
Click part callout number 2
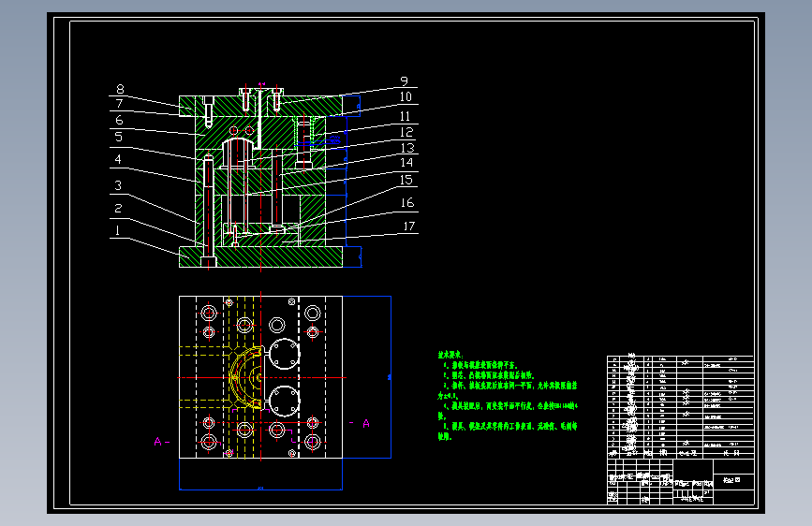[x=118, y=208]
